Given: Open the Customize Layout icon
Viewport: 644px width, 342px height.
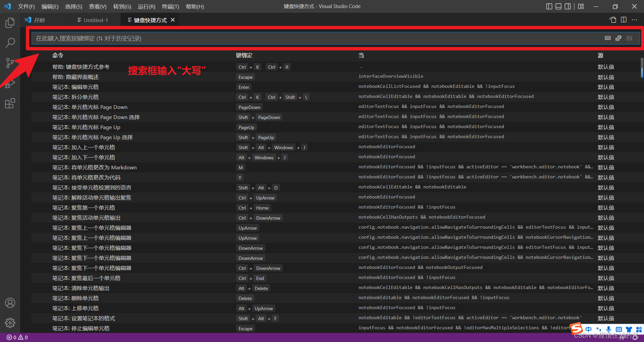Looking at the screenshot, I should [x=581, y=6].
